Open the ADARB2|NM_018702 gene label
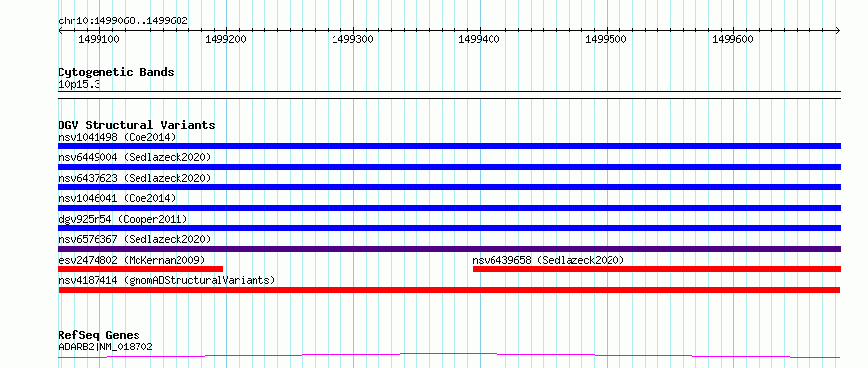The width and height of the screenshot is (868, 368). click(105, 348)
